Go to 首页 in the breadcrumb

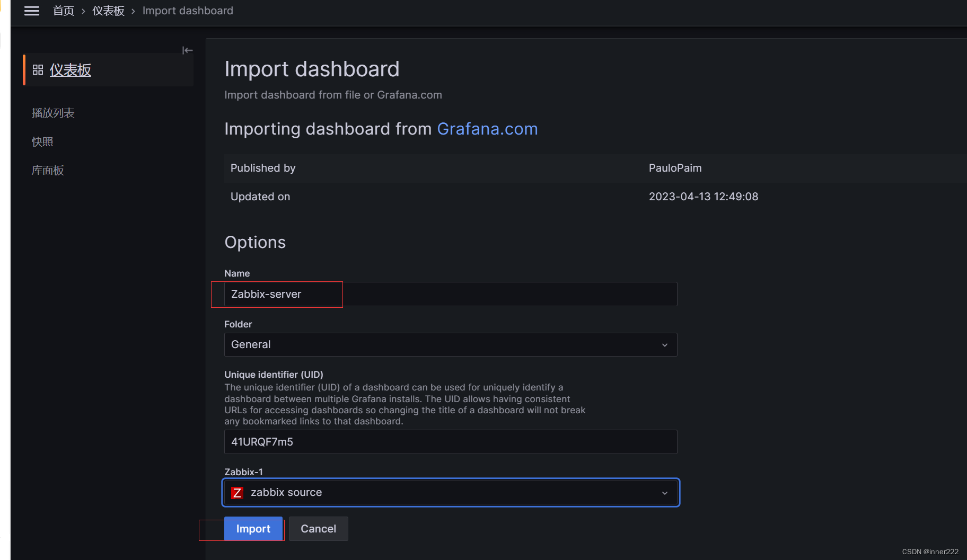(x=64, y=11)
